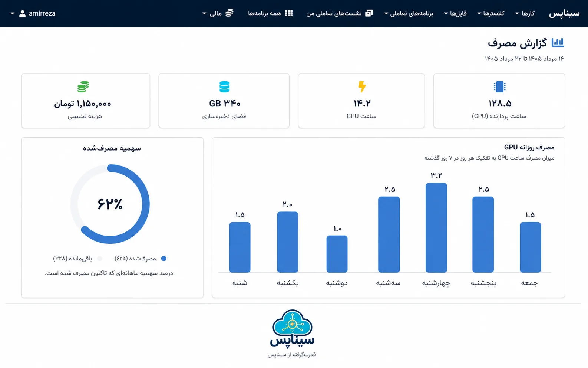Click the گزارش مصرف page heading
The image size is (588, 368).
[x=517, y=43]
